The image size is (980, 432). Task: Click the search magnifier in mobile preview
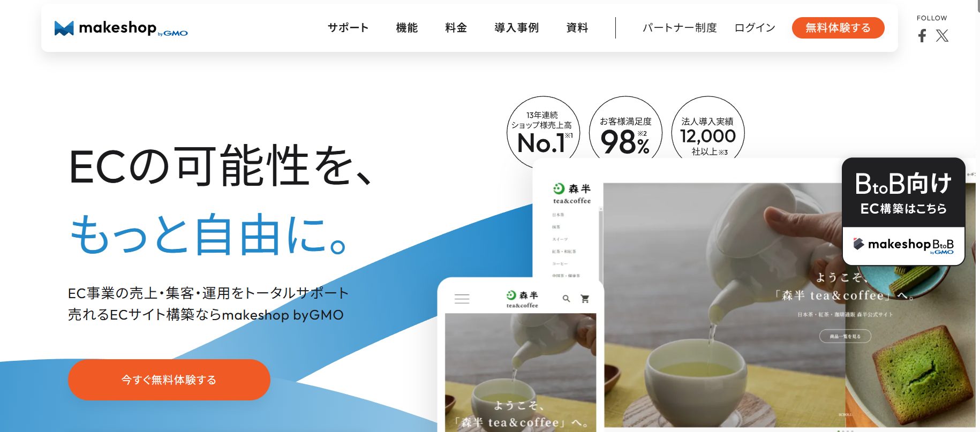(x=566, y=299)
